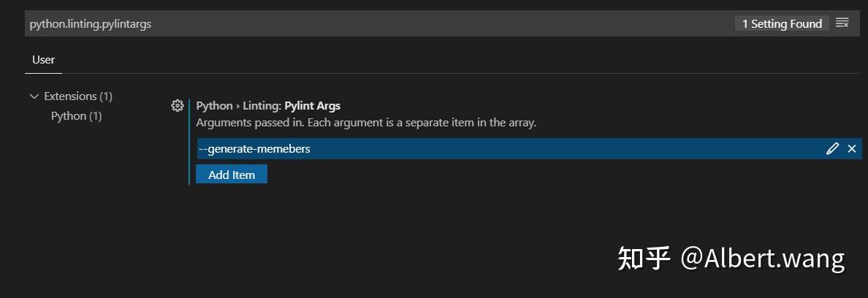Collapse the Extensions (1) chevron

[34, 96]
